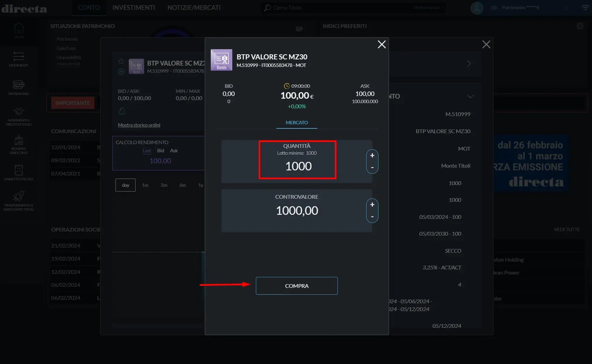Open the settings gear in Indici Preferiti
Screen dimensions: 592x364
pos(580,26)
